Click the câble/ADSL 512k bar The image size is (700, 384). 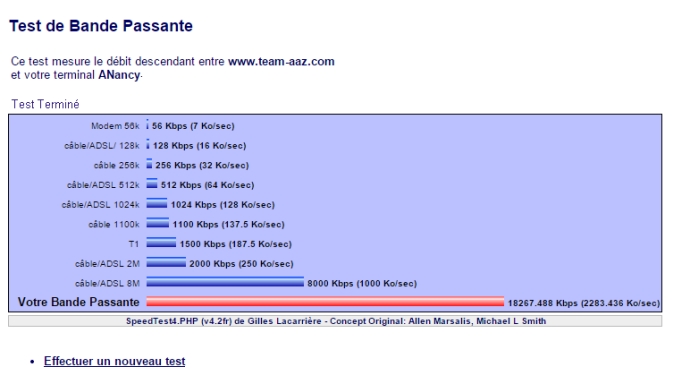(x=152, y=184)
